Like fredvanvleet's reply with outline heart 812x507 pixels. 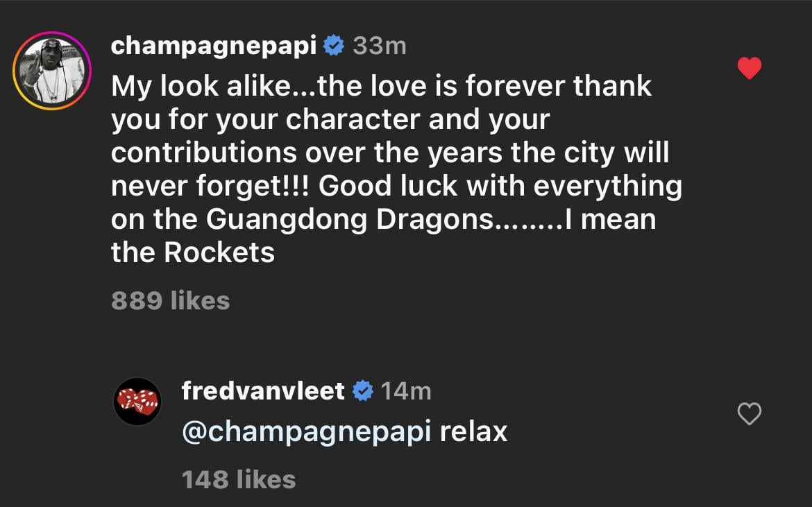[749, 414]
